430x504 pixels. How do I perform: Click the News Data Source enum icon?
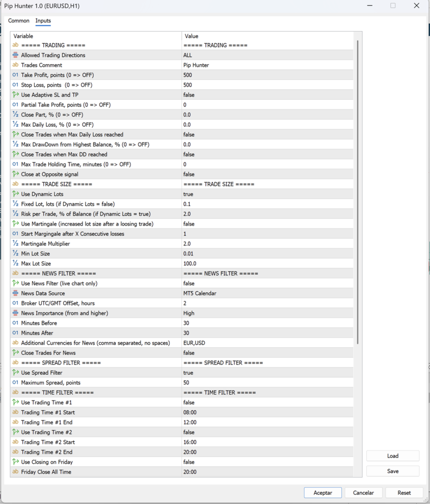pyautogui.click(x=15, y=293)
